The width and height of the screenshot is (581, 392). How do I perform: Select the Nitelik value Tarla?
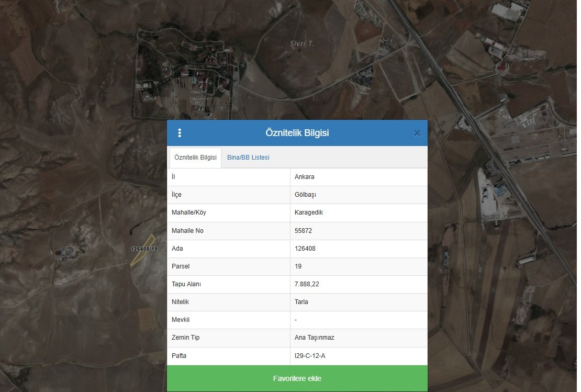pos(302,302)
